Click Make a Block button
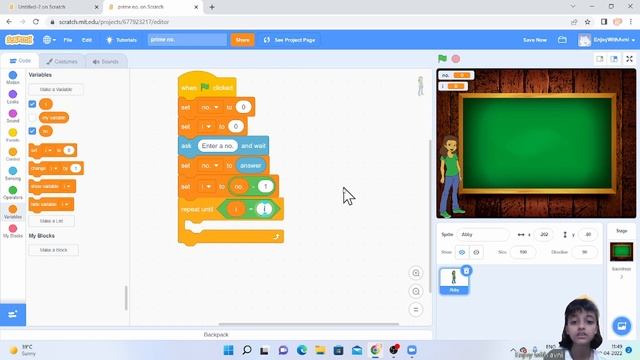Screen dimensions: 640x360 pos(53,250)
